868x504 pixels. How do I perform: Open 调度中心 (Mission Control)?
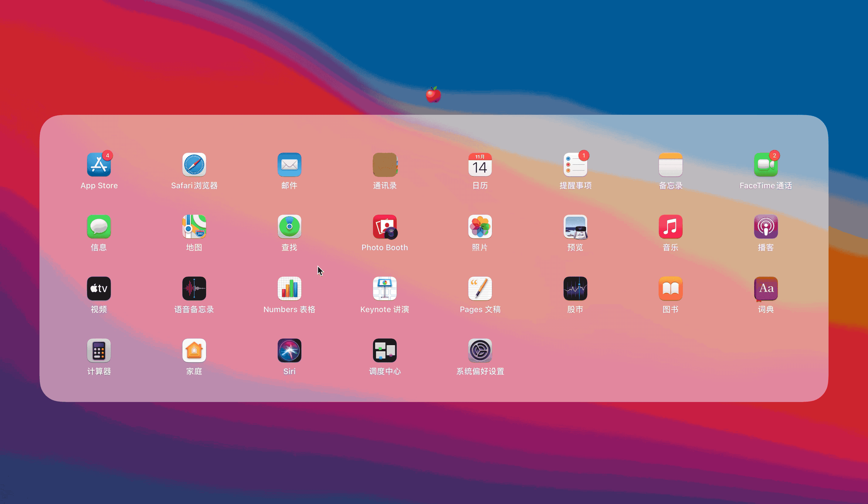(385, 350)
